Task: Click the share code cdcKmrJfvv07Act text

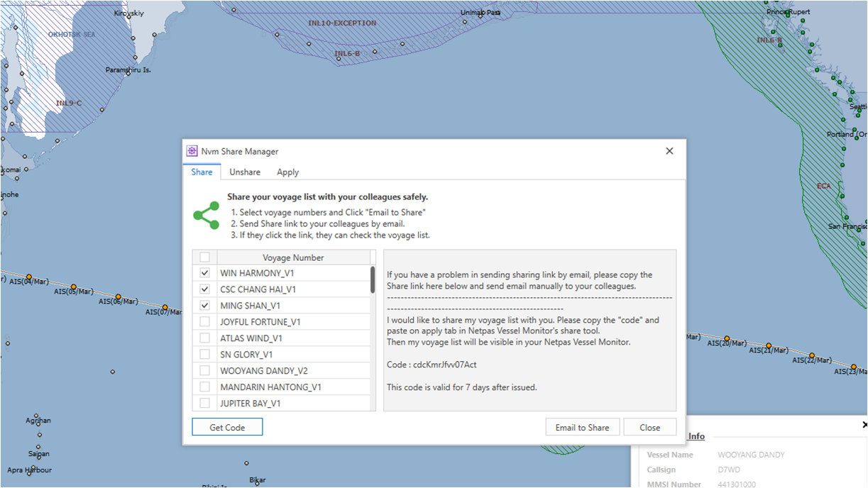Action: [x=445, y=365]
